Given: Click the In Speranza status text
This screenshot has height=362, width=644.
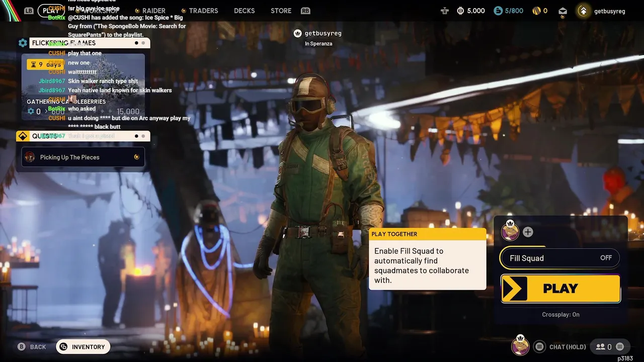Looking at the screenshot, I should [318, 44].
